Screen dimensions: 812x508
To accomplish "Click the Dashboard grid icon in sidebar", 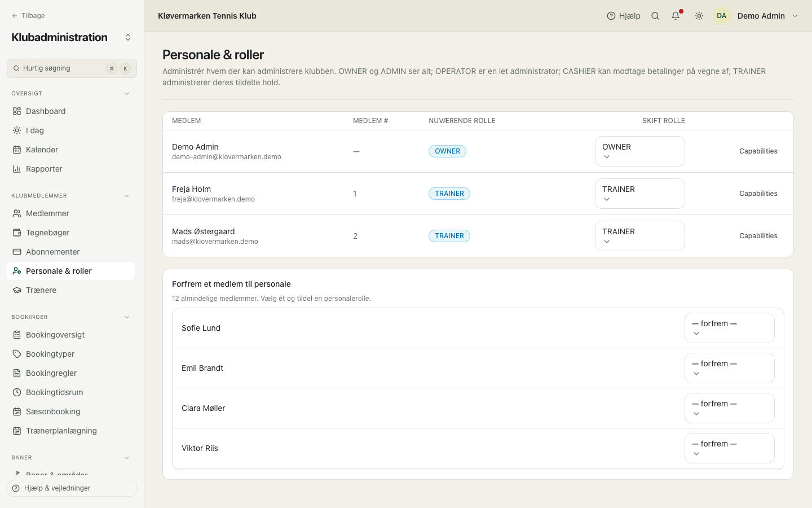I will (17, 111).
